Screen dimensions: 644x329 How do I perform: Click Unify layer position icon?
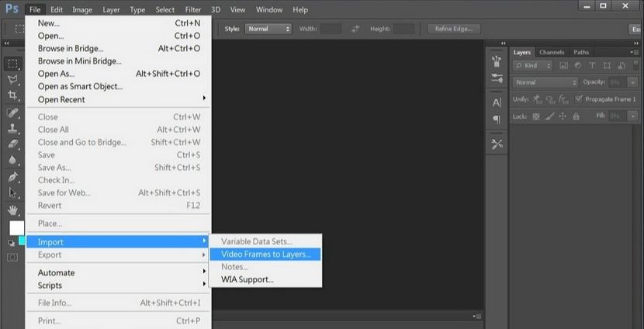[x=537, y=99]
